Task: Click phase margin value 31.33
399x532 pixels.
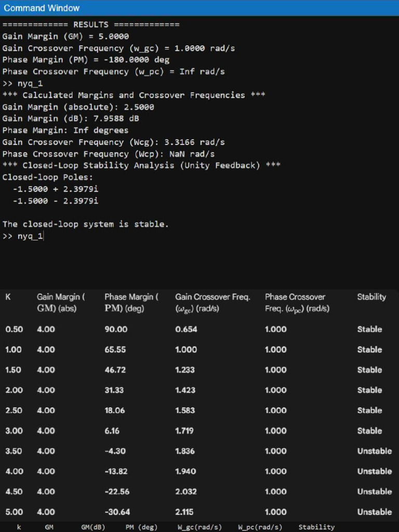Action: coord(114,390)
